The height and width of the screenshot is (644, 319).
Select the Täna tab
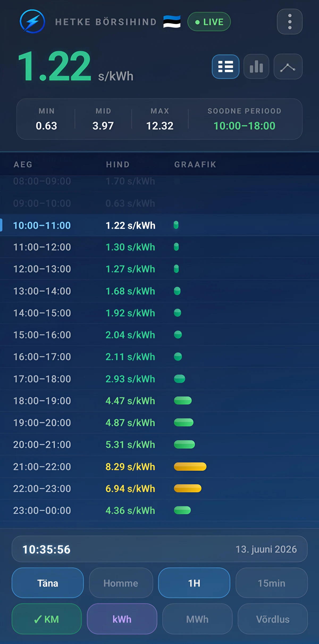[48, 583]
